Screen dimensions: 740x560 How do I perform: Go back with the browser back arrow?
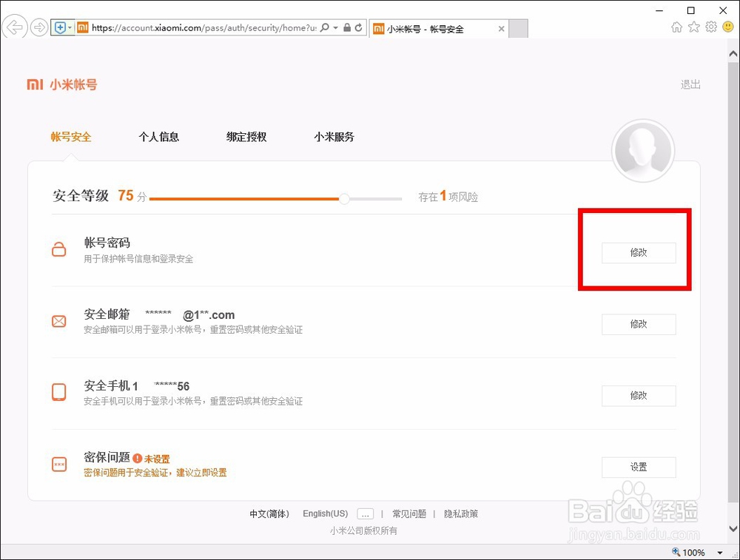[14, 27]
